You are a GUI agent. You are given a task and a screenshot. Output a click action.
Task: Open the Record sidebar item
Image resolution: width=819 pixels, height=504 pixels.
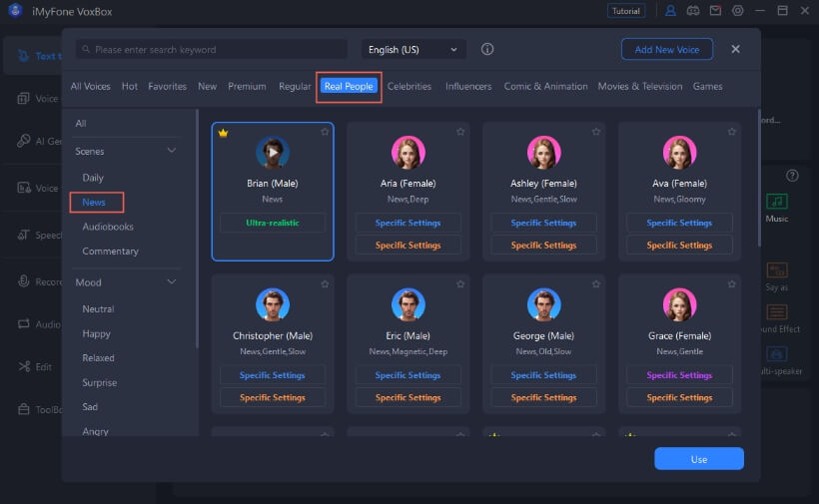point(40,281)
